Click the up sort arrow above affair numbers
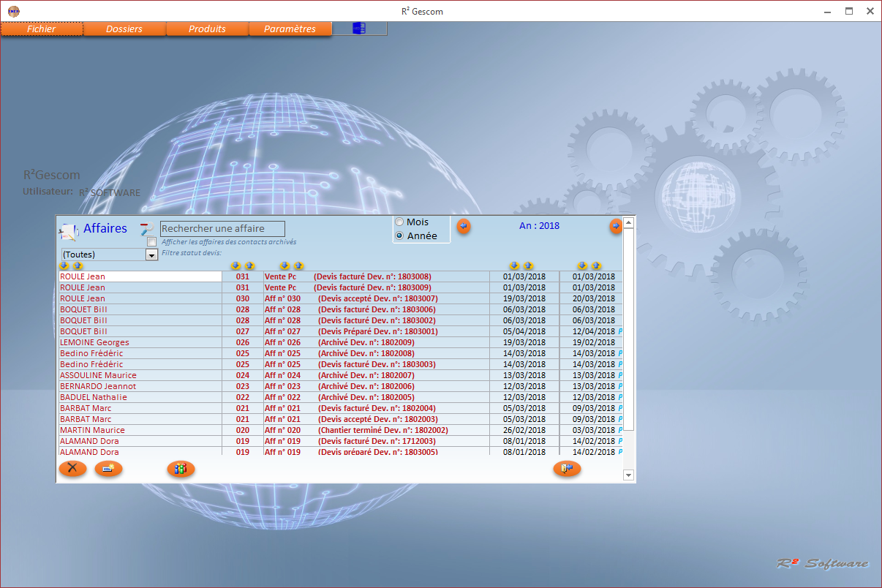 (x=249, y=265)
